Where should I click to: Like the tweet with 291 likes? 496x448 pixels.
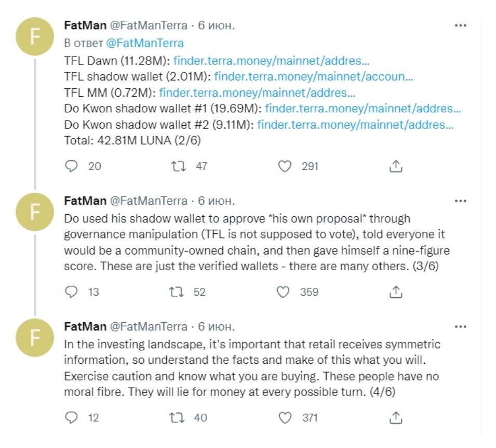tap(285, 166)
